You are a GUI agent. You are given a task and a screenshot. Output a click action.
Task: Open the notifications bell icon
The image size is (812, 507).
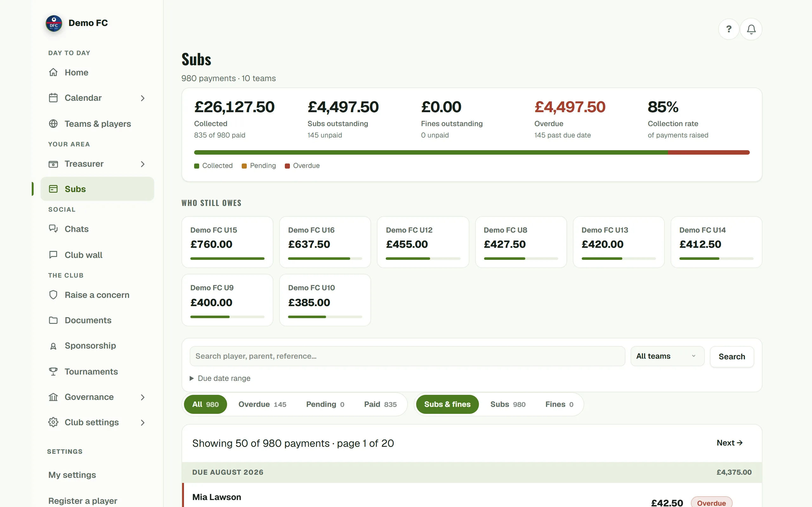click(x=751, y=29)
